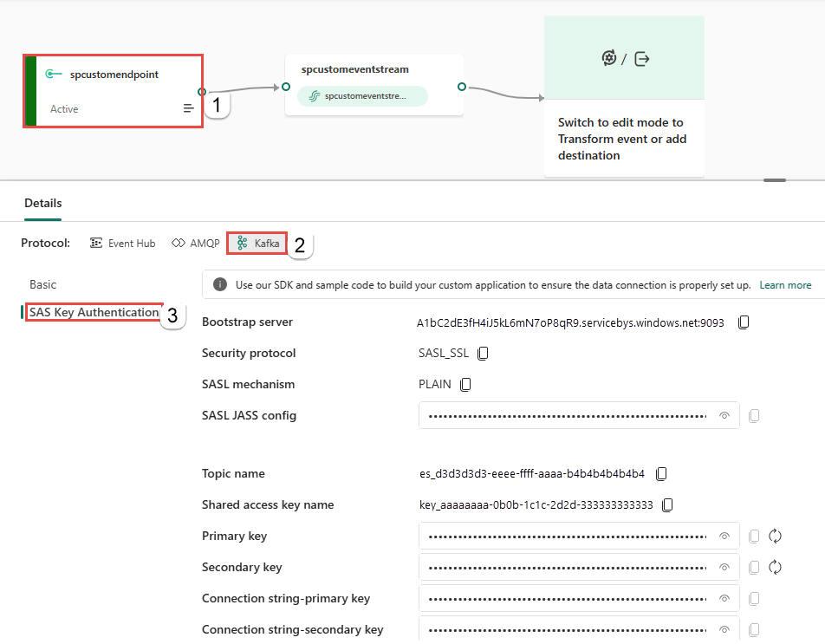Open the Learn more link

click(785, 285)
